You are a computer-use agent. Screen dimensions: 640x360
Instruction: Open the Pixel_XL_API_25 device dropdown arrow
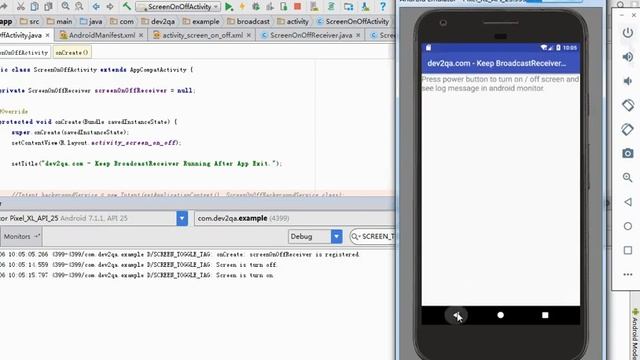(x=182, y=218)
